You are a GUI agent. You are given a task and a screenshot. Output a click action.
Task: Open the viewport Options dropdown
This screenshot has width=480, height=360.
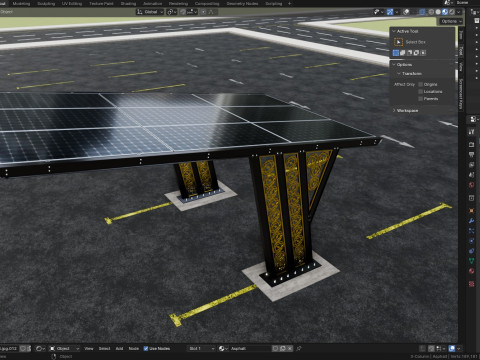[451, 21]
